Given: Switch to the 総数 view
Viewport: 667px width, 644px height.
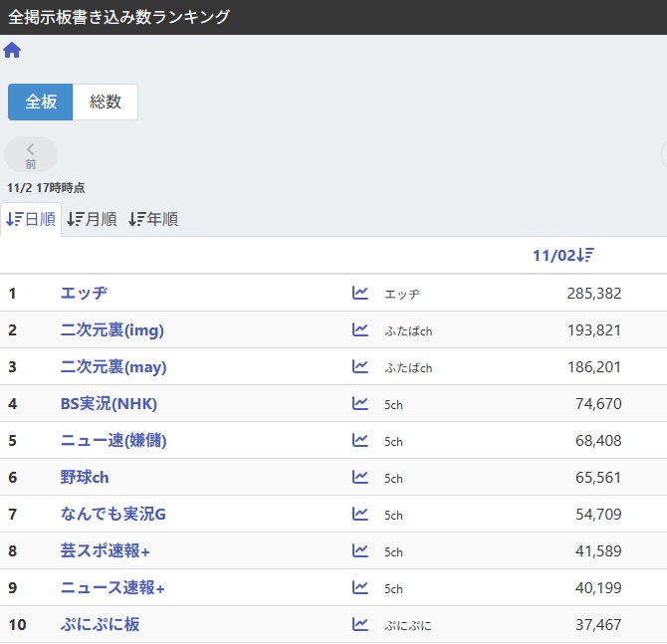Looking at the screenshot, I should point(106,102).
